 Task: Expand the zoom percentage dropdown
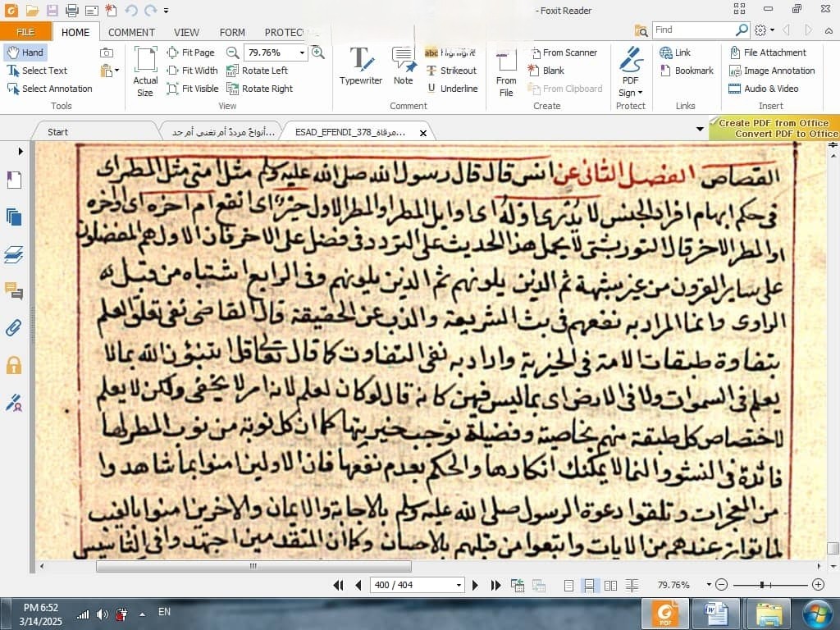coord(302,52)
